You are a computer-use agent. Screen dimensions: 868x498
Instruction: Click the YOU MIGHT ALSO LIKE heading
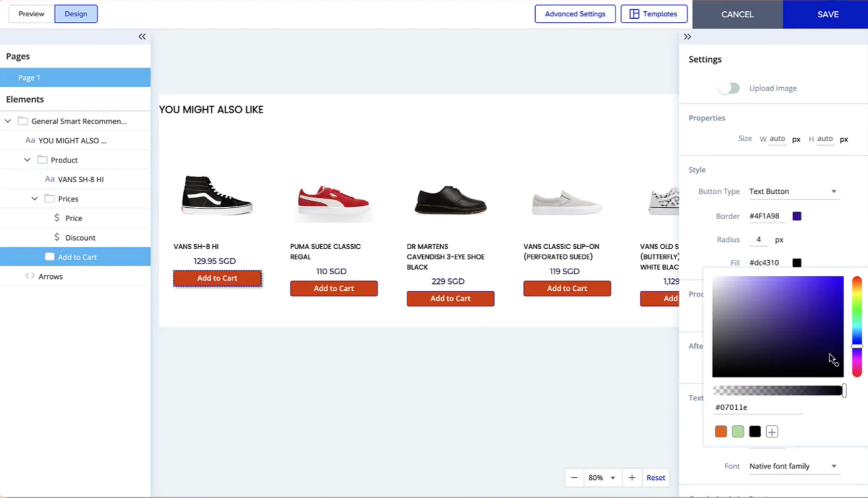[x=211, y=110]
